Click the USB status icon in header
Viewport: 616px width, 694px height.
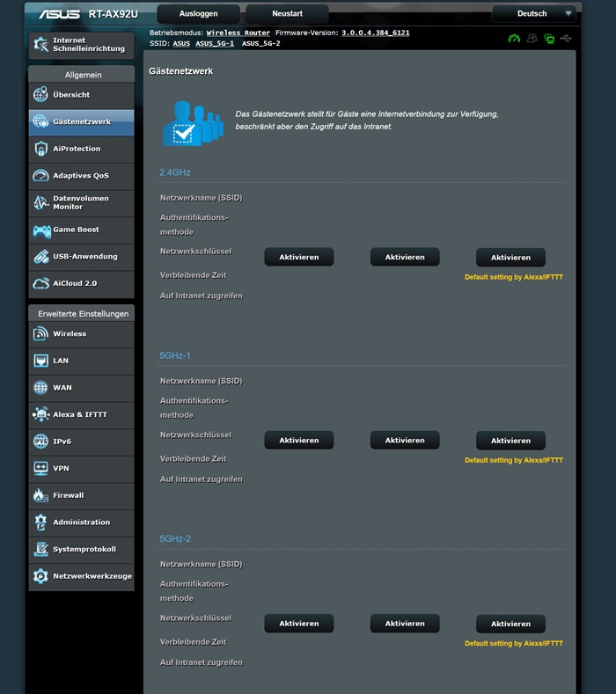(x=566, y=39)
